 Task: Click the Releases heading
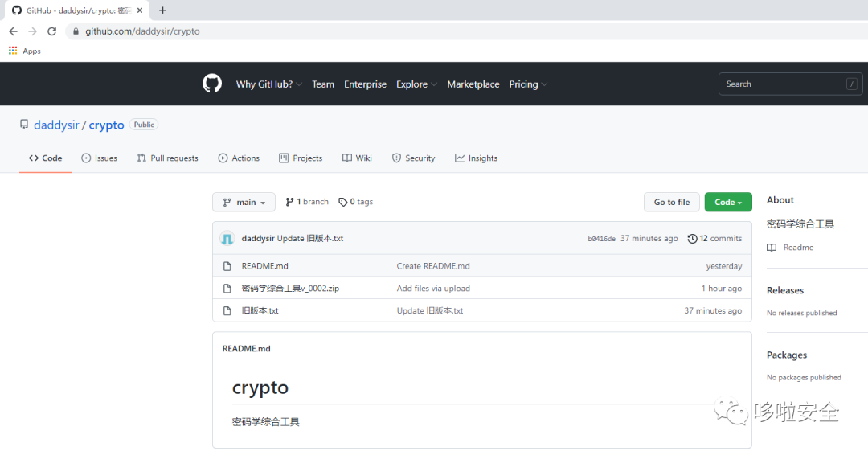[785, 290]
